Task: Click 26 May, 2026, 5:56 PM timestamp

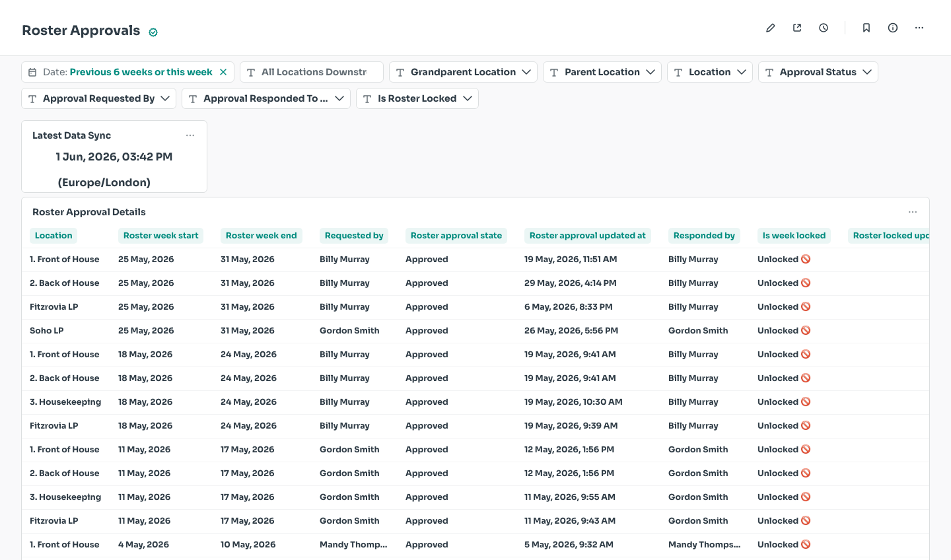Action: 571,330
